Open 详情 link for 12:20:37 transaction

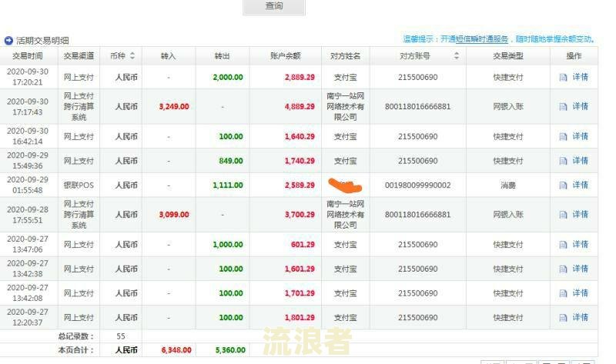(581, 317)
